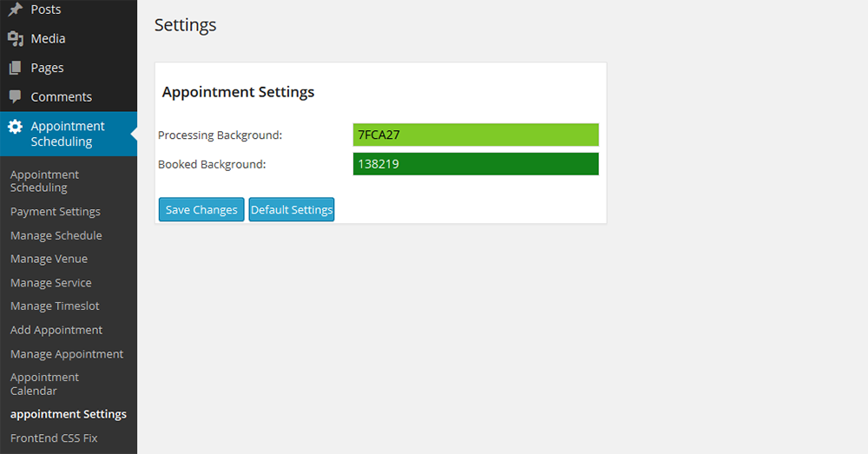Click the Posts pushpin icon
This screenshot has height=454, width=868.
(x=15, y=10)
